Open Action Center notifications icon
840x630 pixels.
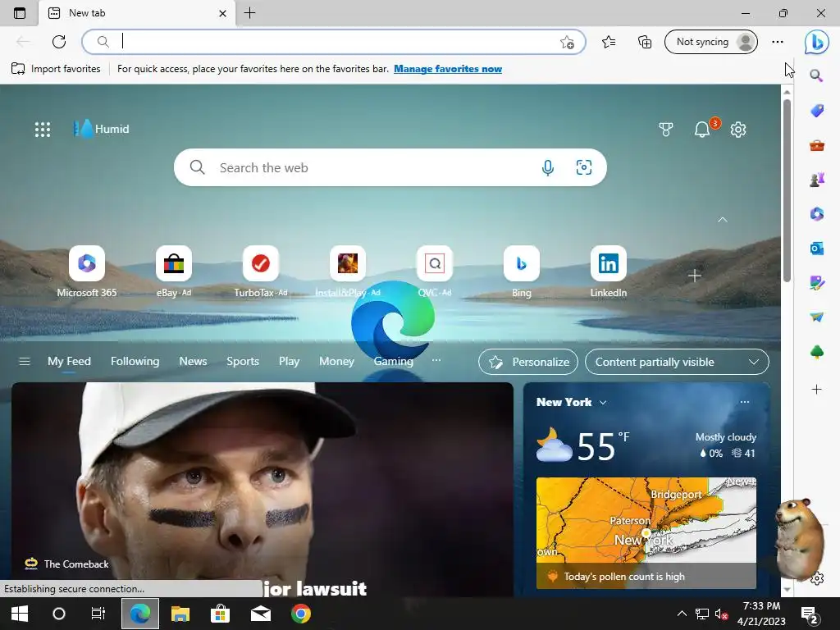click(x=810, y=614)
